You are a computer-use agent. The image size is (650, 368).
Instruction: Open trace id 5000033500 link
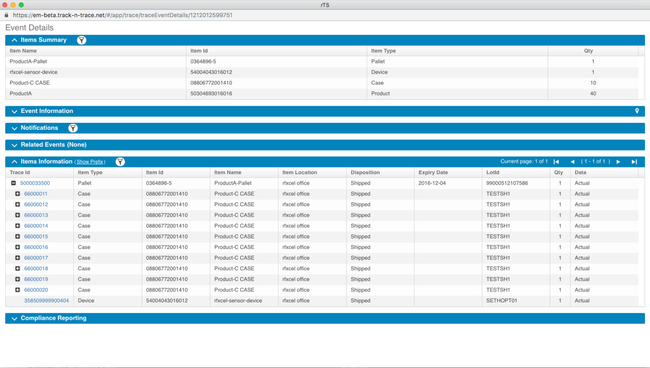(35, 183)
